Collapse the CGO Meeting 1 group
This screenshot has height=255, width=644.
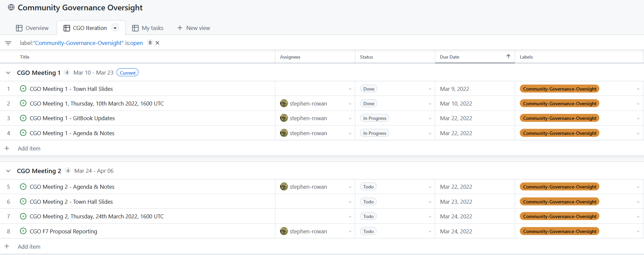[x=8, y=73]
